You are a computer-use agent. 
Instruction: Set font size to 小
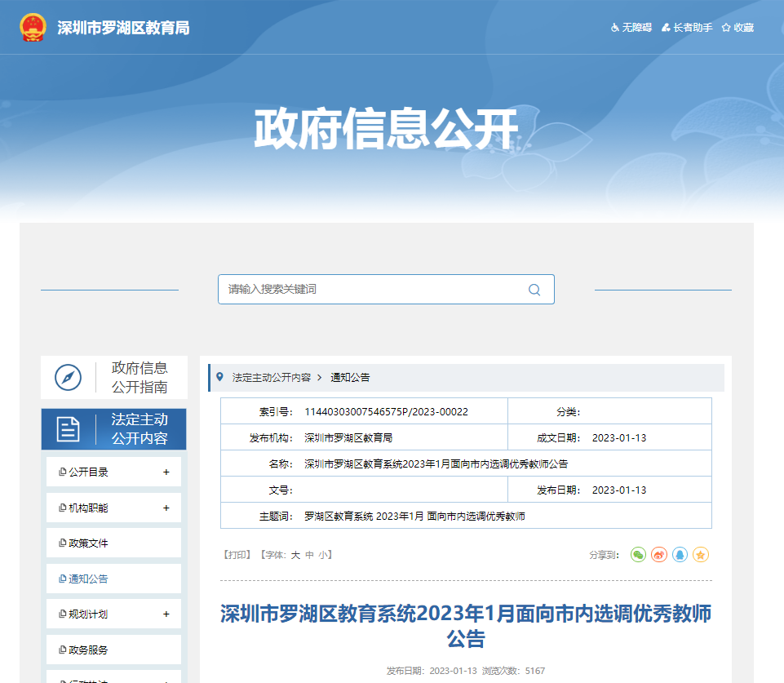point(324,555)
